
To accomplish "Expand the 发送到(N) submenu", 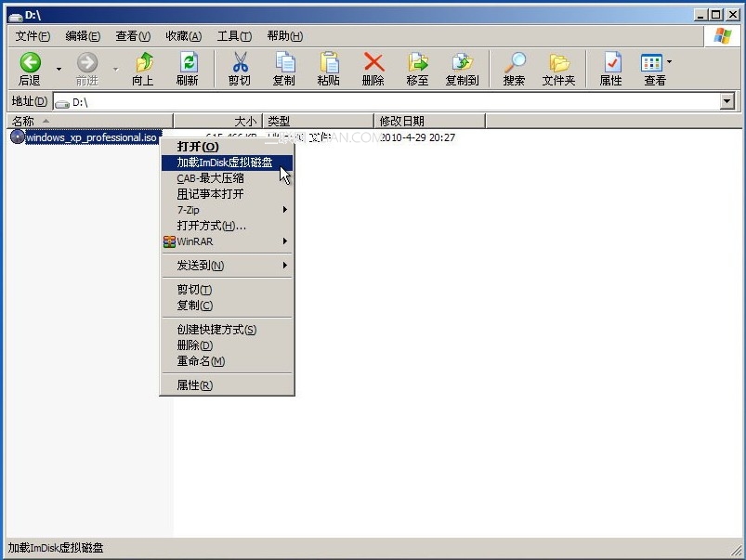I will pos(285,265).
